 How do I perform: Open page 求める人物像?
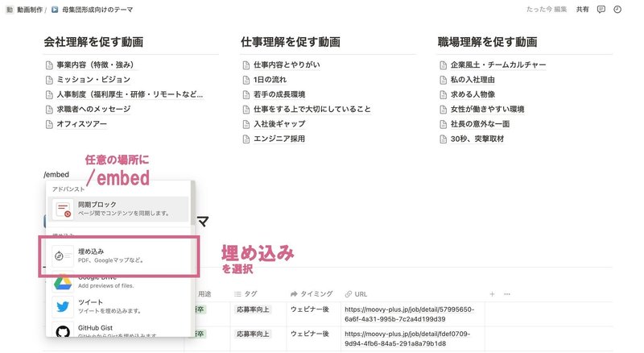[x=473, y=94]
